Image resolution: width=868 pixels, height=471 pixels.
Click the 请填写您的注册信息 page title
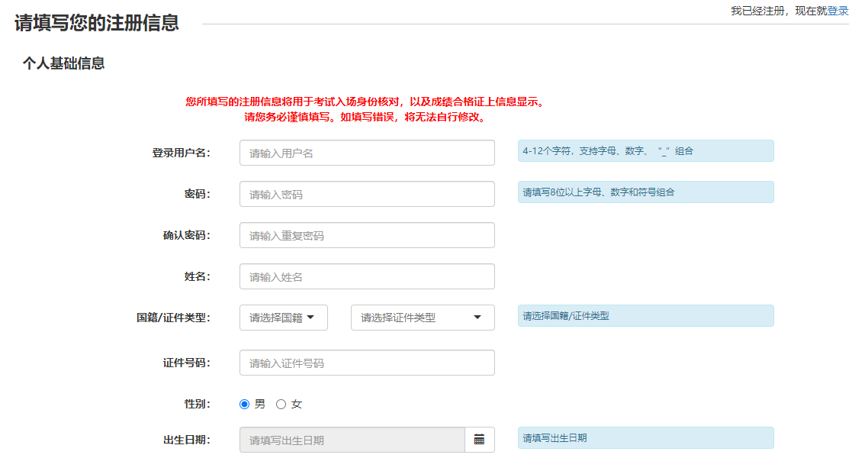pyautogui.click(x=97, y=23)
